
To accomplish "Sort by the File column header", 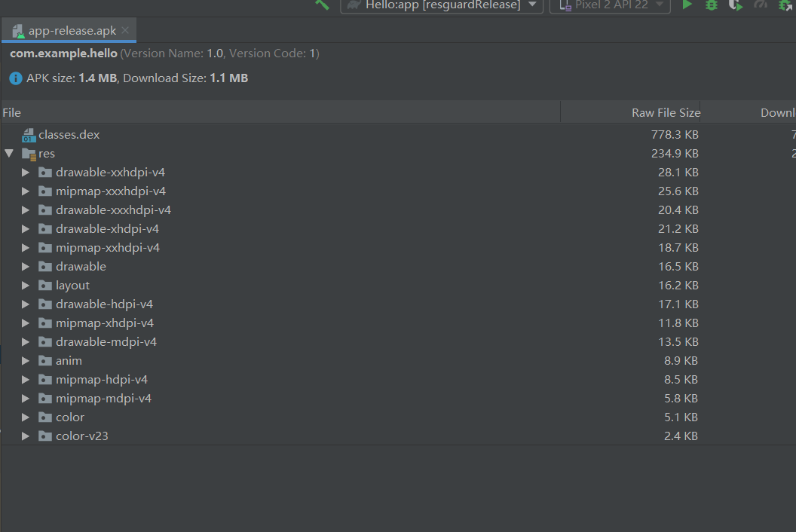I will (280, 113).
